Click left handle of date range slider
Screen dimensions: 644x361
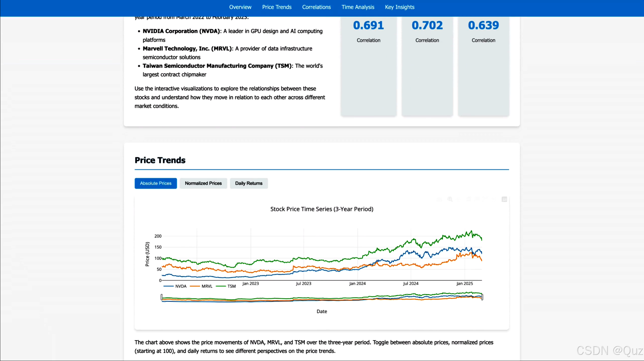(161, 297)
